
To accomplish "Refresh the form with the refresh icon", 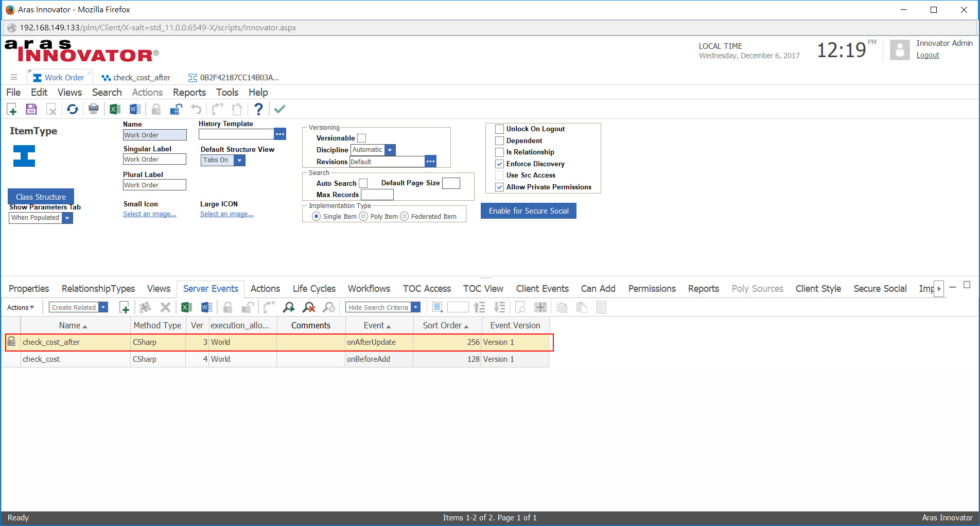I will click(x=73, y=109).
